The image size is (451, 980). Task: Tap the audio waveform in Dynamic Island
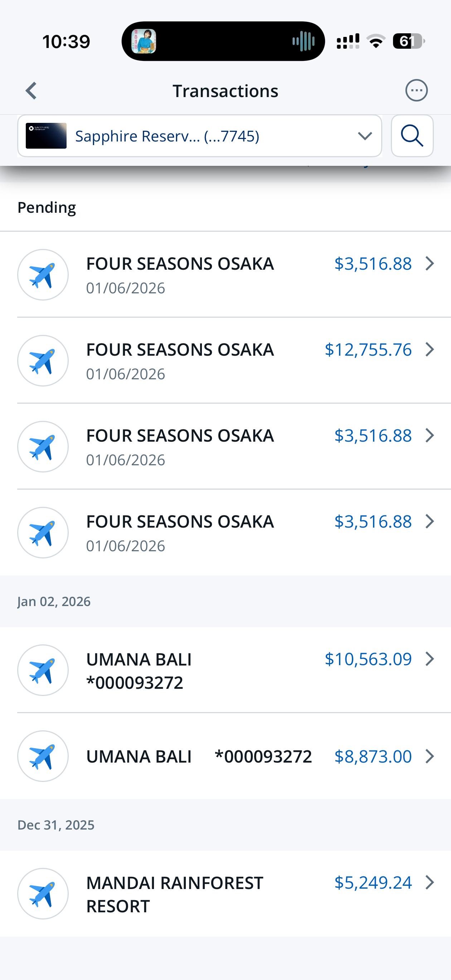coord(303,41)
